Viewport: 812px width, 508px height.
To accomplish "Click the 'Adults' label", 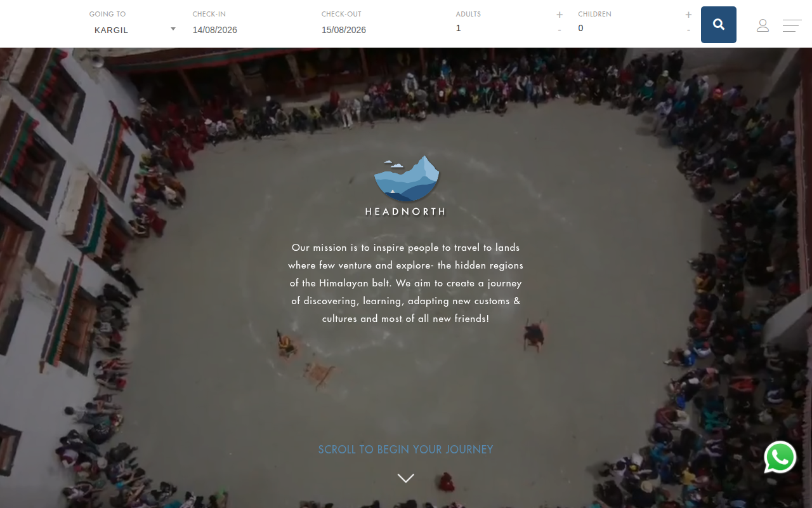I will (468, 14).
